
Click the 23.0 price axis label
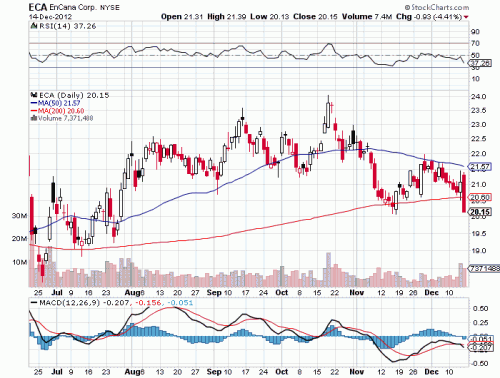(x=478, y=125)
